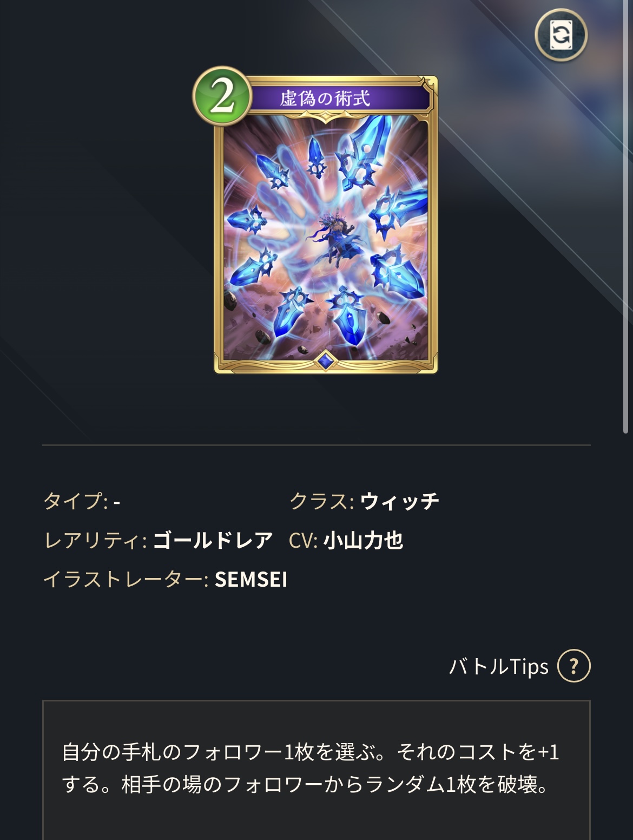
Task: Select the ウィッチ class value
Action: point(400,501)
